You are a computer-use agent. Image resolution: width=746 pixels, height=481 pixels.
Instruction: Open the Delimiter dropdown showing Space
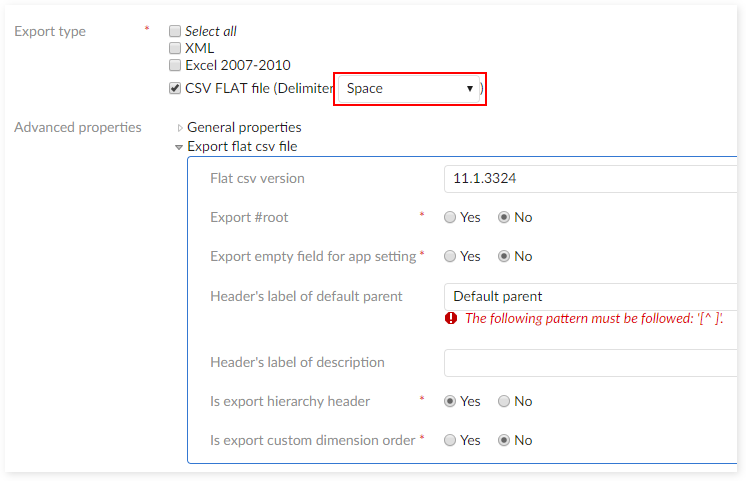[410, 88]
